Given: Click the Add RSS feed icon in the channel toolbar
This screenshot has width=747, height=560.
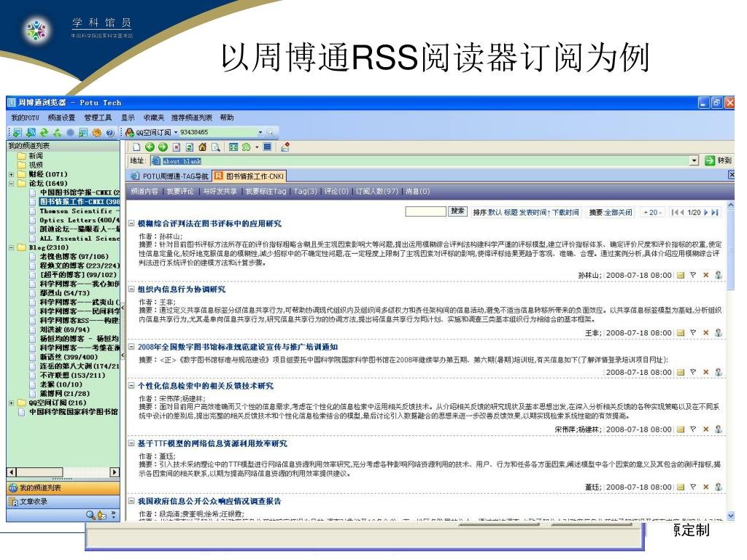Looking at the screenshot, I should pyautogui.click(x=31, y=133).
